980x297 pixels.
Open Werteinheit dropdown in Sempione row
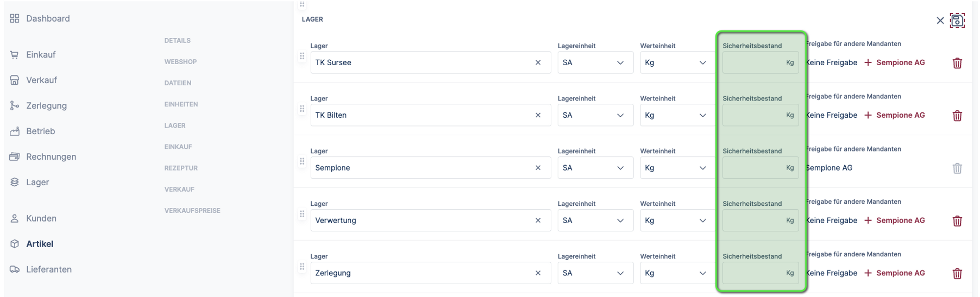point(677,168)
